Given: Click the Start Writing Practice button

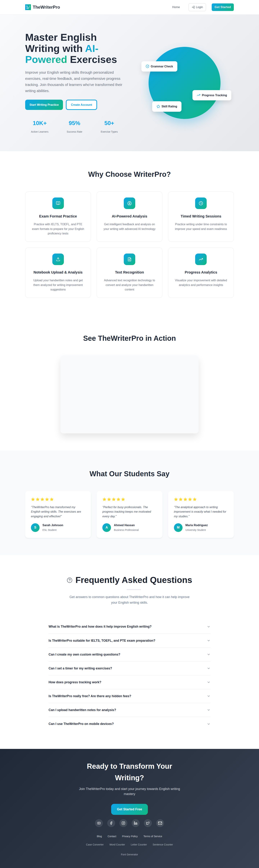Looking at the screenshot, I should 44,105.
